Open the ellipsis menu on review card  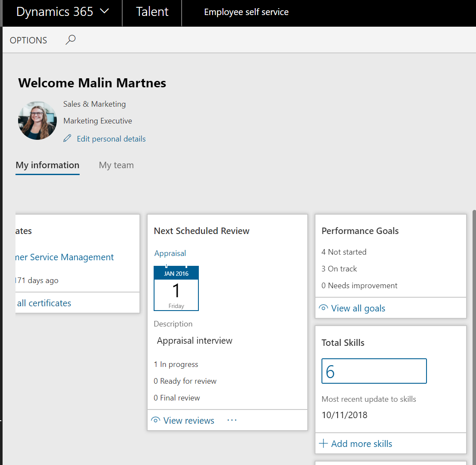232,420
